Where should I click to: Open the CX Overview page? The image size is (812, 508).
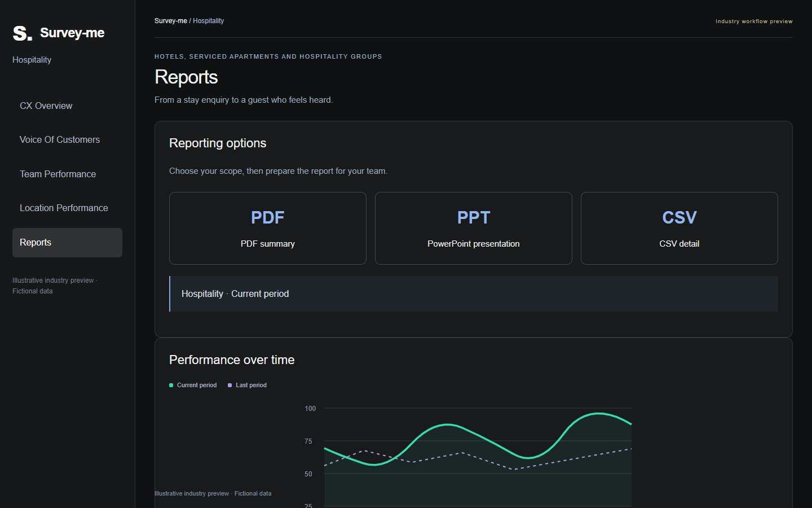(x=67, y=106)
